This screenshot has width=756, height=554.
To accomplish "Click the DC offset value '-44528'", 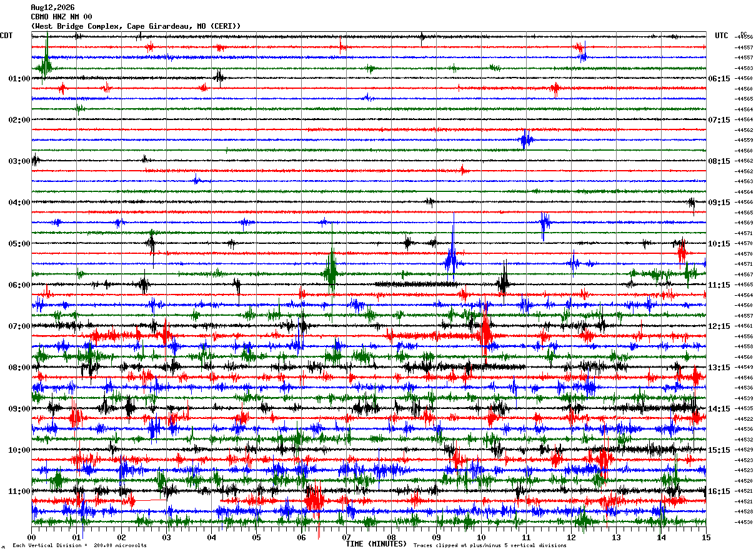I will [x=744, y=511].
